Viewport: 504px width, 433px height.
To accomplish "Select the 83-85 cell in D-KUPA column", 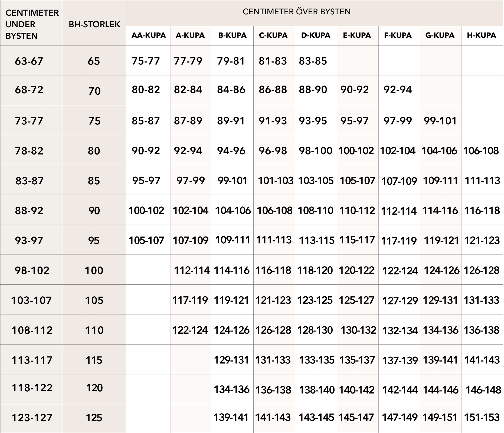I will (x=313, y=61).
